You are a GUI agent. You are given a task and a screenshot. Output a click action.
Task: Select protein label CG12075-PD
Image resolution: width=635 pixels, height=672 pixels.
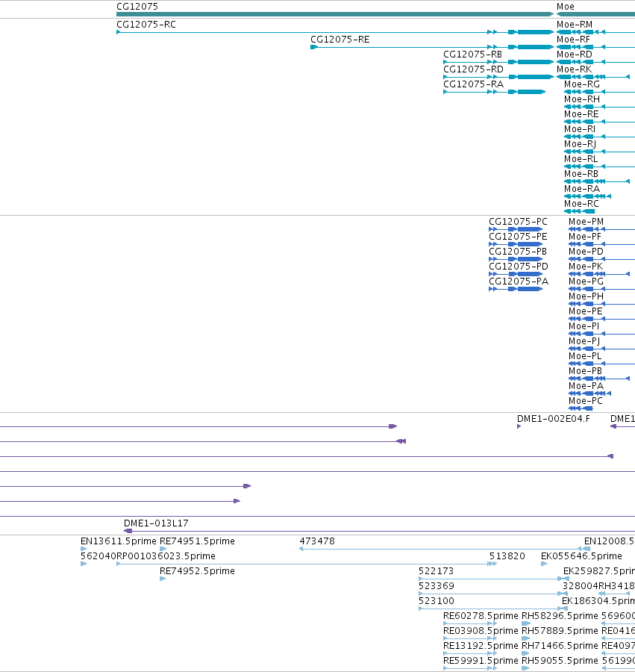519,267
